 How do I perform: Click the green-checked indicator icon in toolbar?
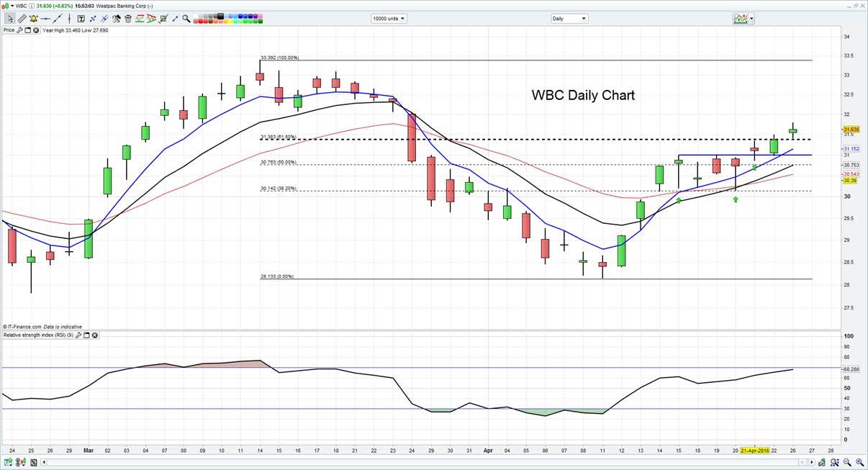coord(163,19)
